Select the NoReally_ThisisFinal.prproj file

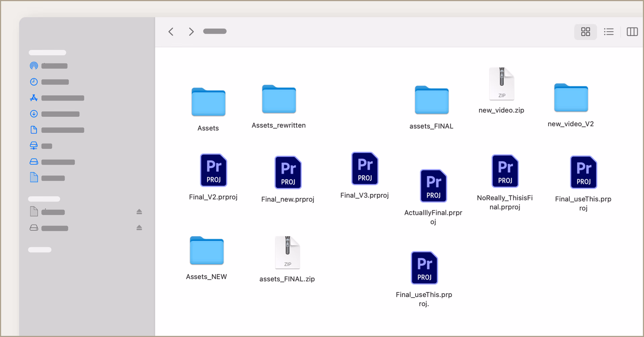tap(505, 171)
